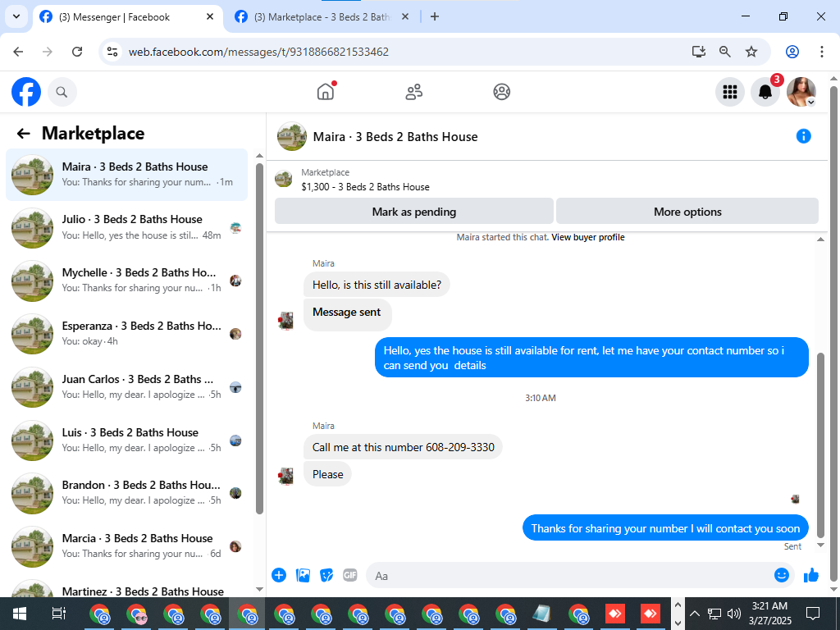This screenshot has height=630, width=840.
Task: Click the browser forward arrow
Action: (x=48, y=52)
